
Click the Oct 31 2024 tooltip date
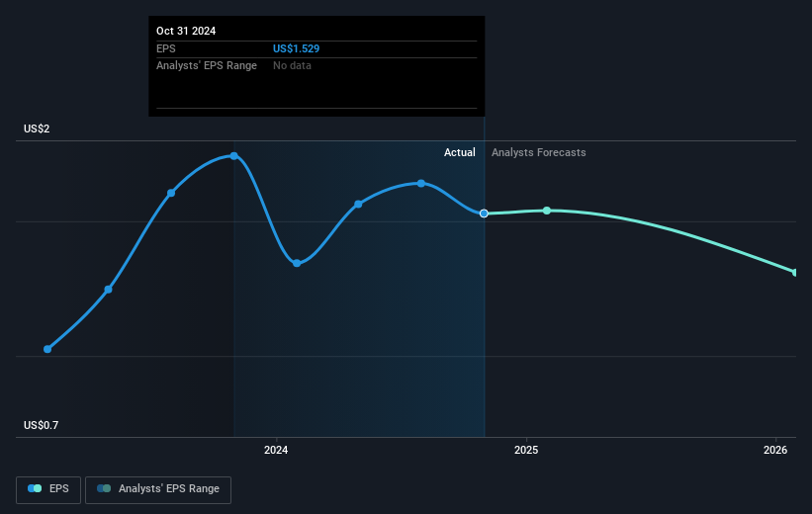pos(186,31)
